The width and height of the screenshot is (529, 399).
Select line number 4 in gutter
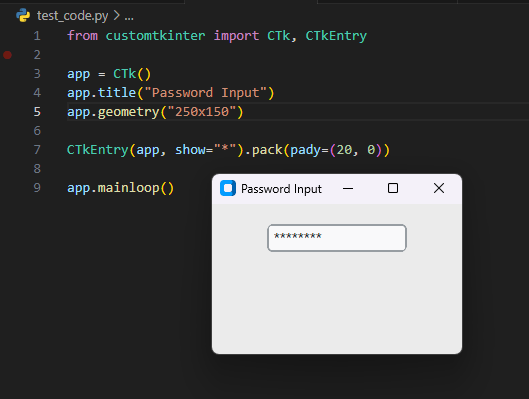(x=37, y=93)
